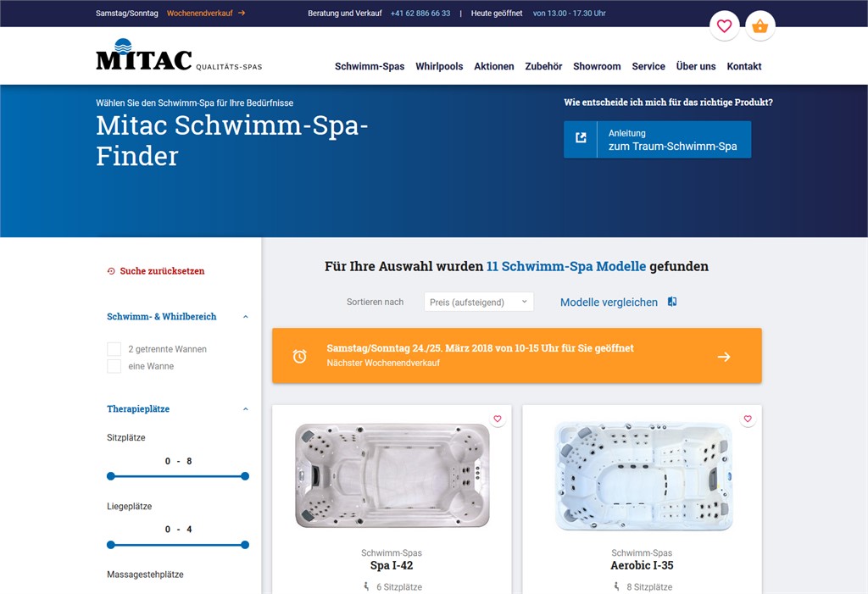Image resolution: width=868 pixels, height=594 pixels.
Task: Open the Spa I-42 product image
Action: tap(392, 475)
